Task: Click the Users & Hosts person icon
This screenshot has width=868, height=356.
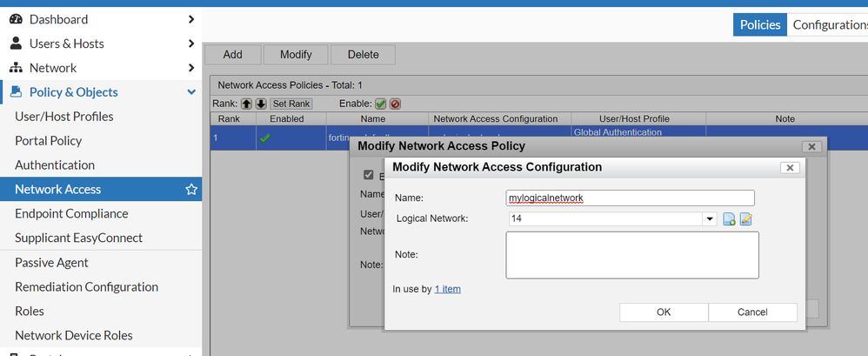Action: click(16, 44)
